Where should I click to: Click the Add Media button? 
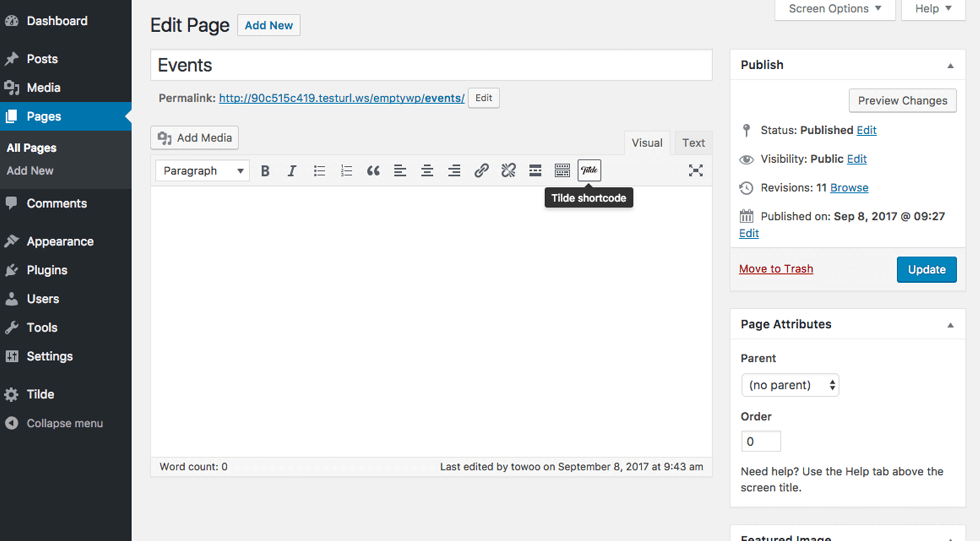tap(194, 137)
